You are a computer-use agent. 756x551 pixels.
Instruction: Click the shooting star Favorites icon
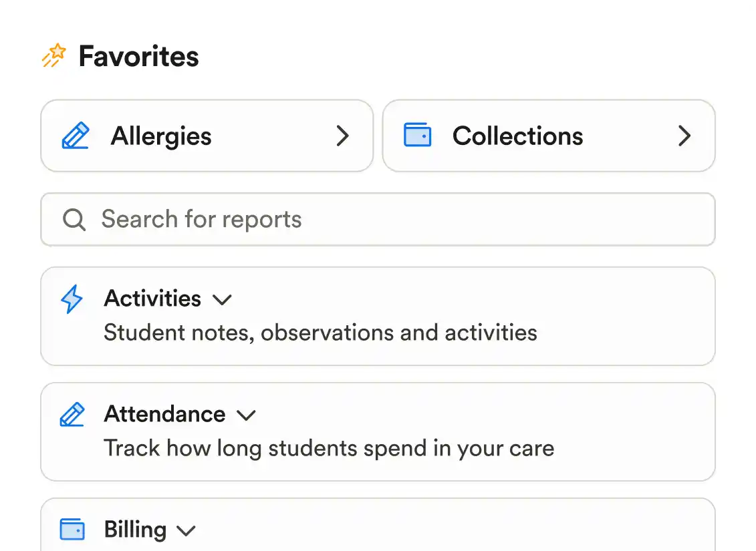(54, 56)
